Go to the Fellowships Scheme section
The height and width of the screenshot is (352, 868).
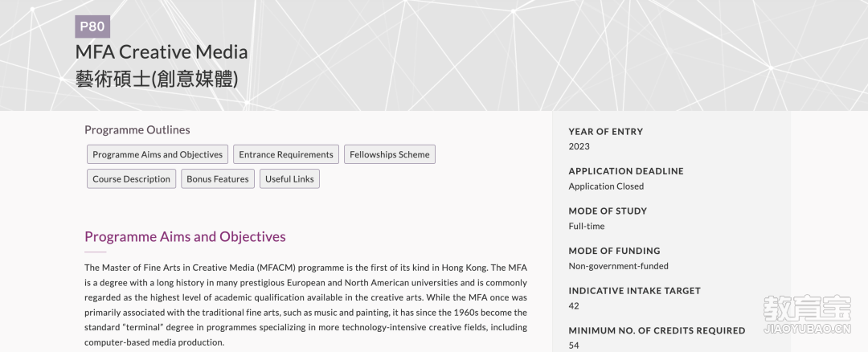pyautogui.click(x=390, y=154)
